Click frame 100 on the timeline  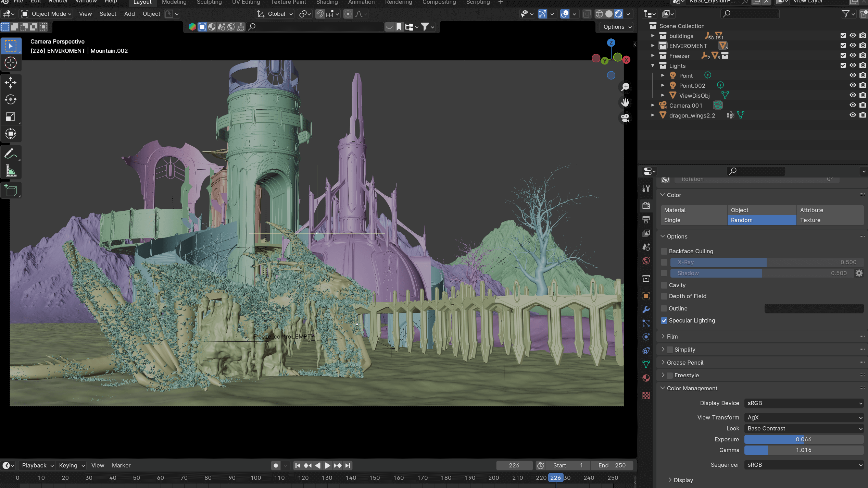[x=255, y=478]
